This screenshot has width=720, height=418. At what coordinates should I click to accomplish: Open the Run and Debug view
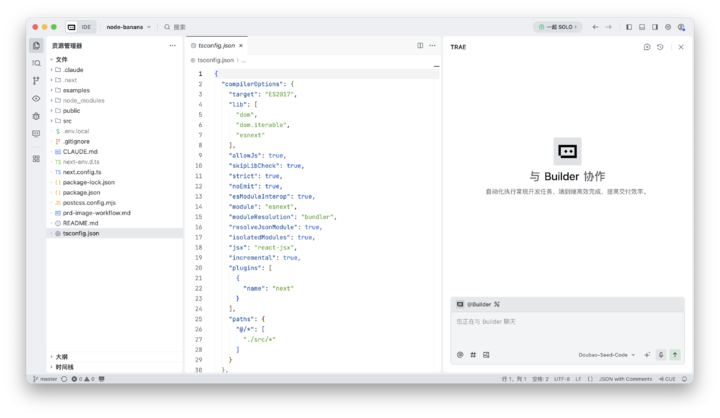coord(36,116)
